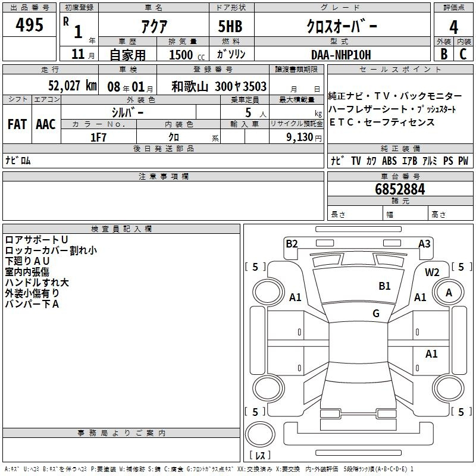Select the exterior grade B

click(x=444, y=54)
